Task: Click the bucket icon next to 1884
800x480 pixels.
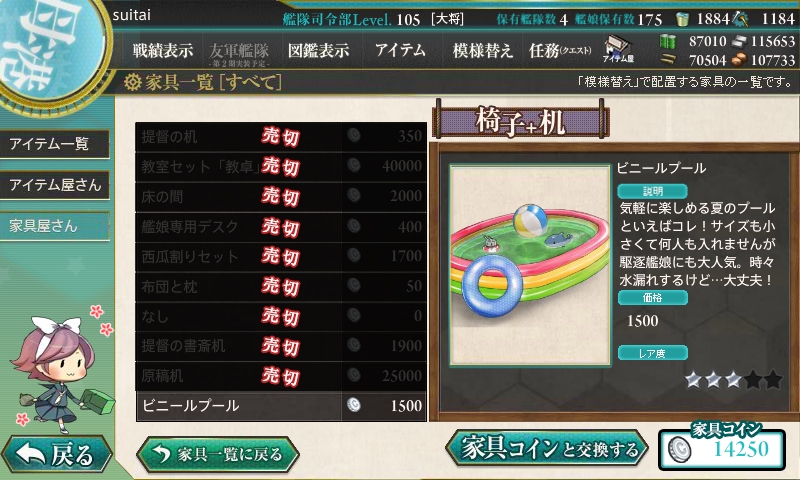Action: coord(682,19)
